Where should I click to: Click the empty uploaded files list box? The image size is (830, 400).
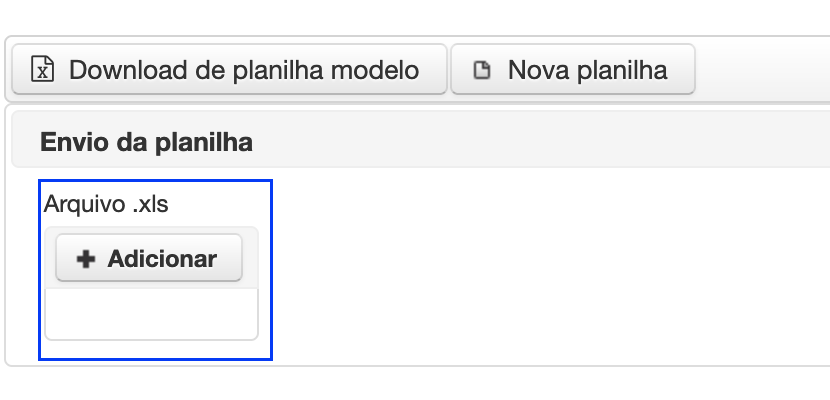point(151,314)
